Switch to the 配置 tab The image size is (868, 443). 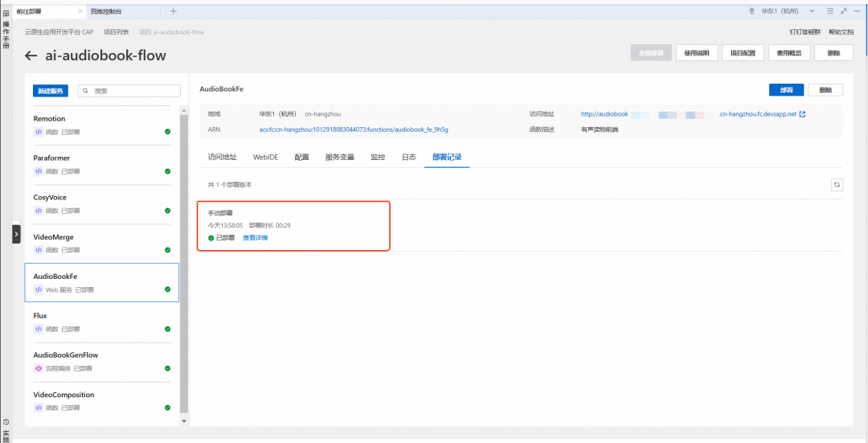click(x=301, y=157)
